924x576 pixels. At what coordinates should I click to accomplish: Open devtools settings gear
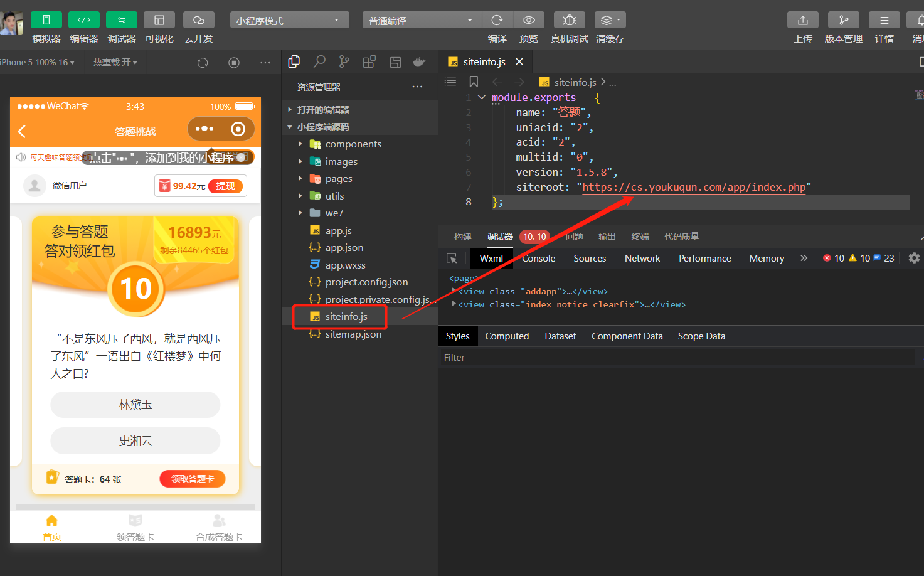click(915, 258)
